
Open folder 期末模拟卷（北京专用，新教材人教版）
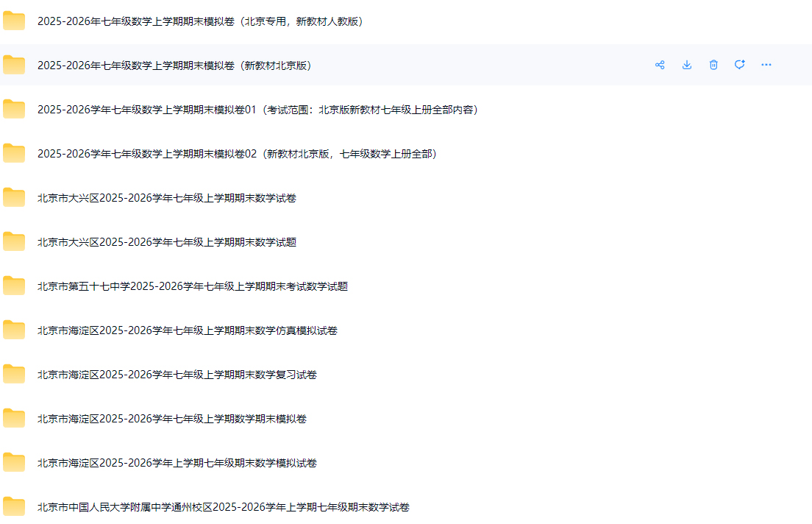(200, 21)
